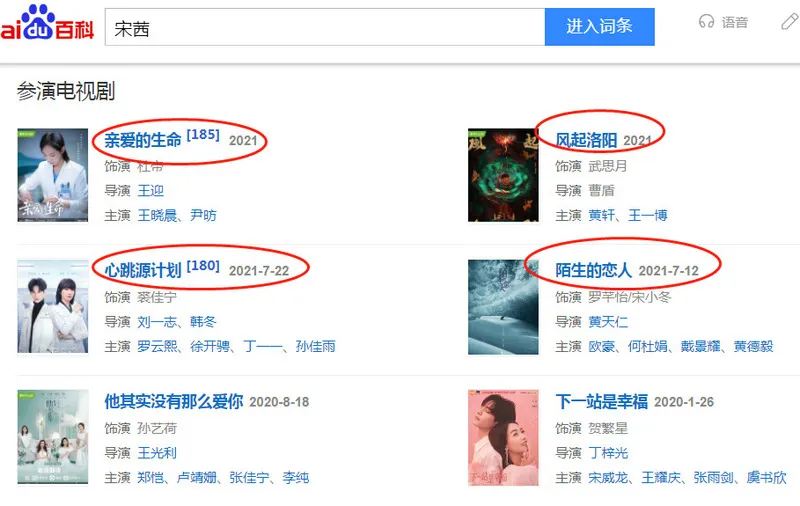
Task: Open actor 王一博 link
Action: point(648,215)
